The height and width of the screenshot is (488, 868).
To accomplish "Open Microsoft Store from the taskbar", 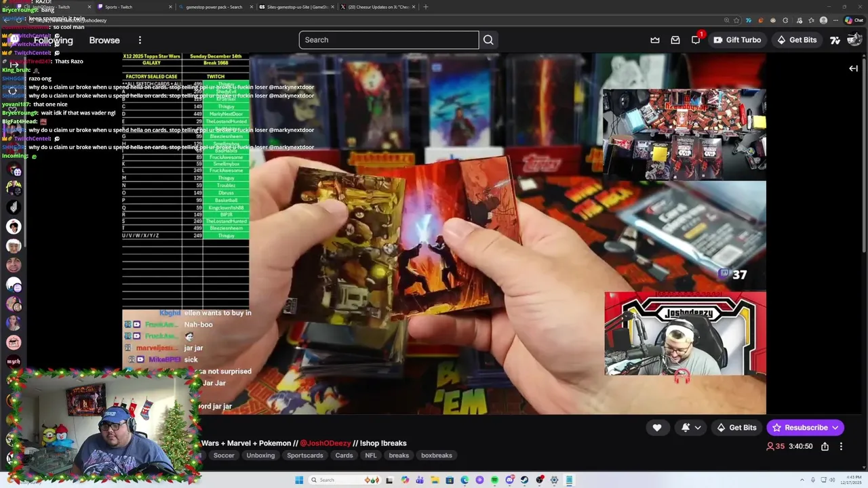I will [450, 480].
